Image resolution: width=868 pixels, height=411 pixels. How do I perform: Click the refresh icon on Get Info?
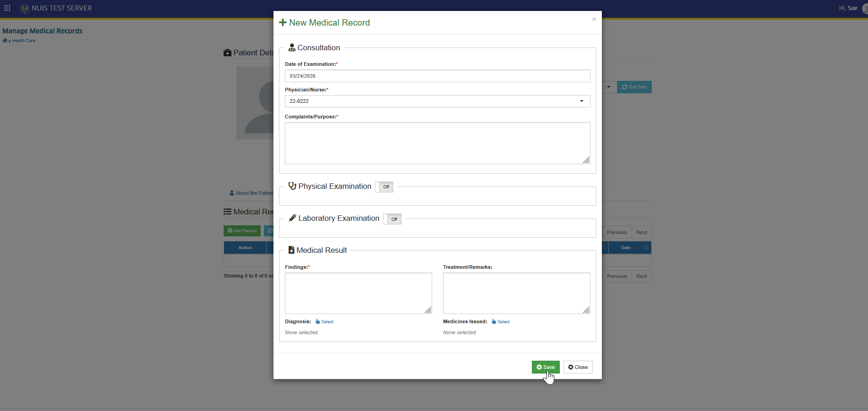point(624,87)
